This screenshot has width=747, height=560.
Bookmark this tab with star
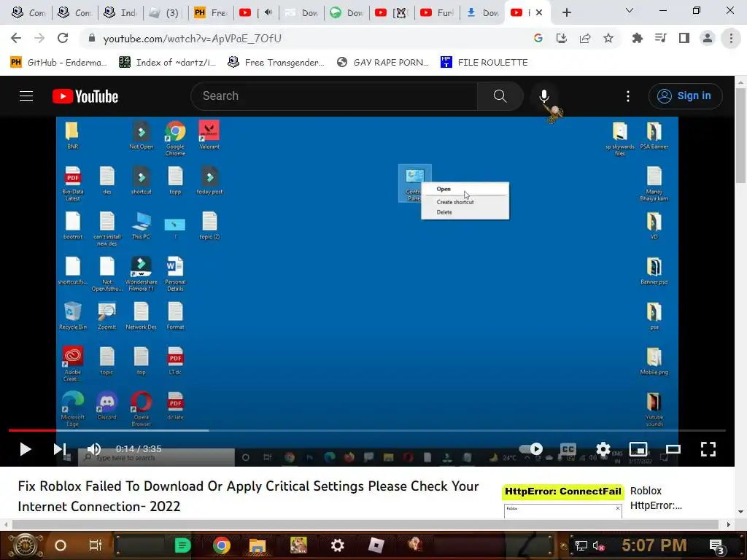pos(608,38)
